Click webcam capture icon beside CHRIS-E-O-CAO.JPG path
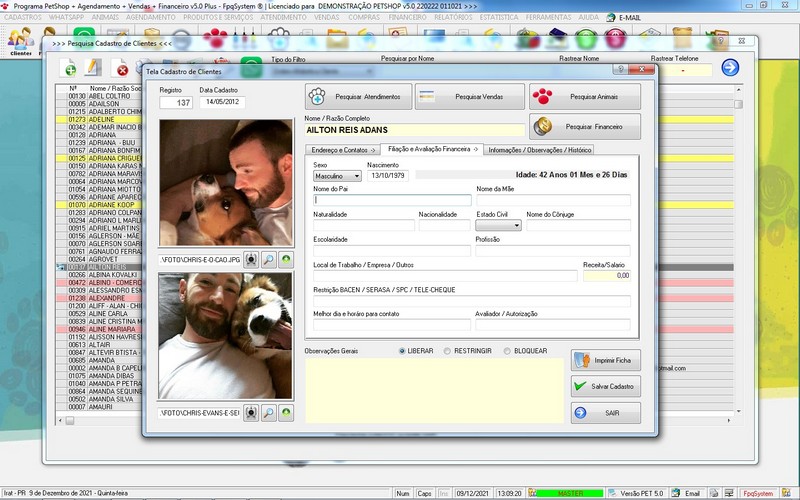The height and width of the screenshot is (500, 800). tap(251, 259)
